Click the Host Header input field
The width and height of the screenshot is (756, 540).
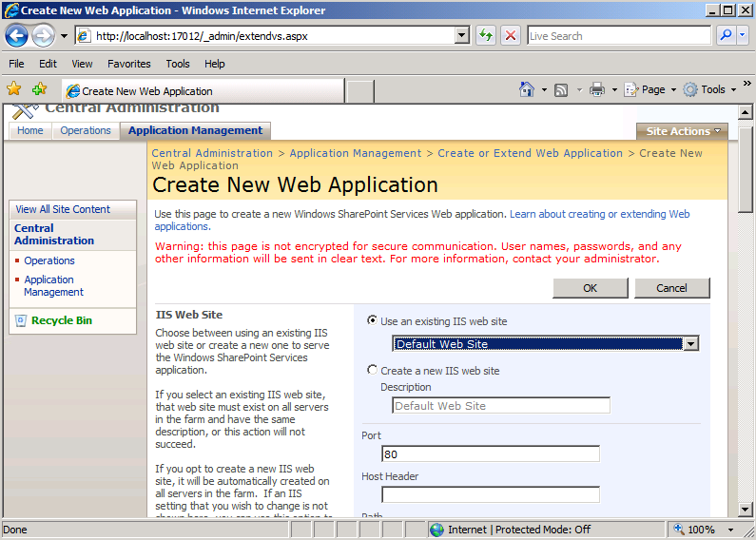[x=491, y=494]
